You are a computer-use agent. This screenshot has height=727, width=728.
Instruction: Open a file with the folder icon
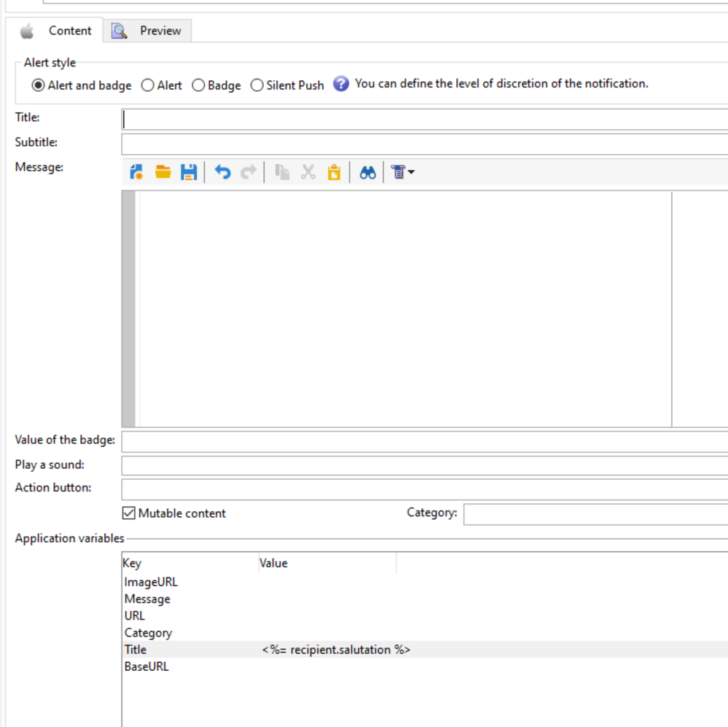pos(163,172)
